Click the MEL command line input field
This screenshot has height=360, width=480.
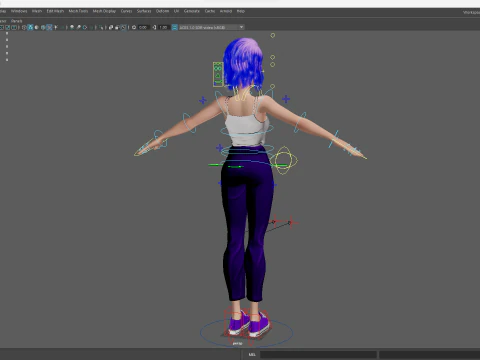318,354
